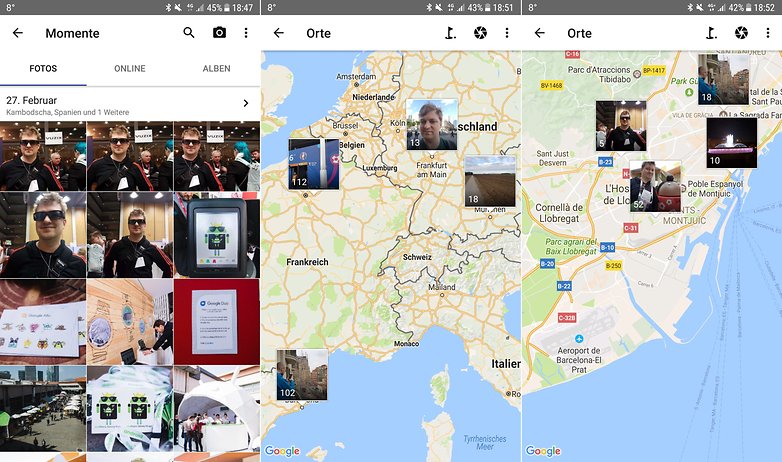This screenshot has width=782, height=462.
Task: Expand the 27. Februar moment with the chevron
Action: [246, 103]
